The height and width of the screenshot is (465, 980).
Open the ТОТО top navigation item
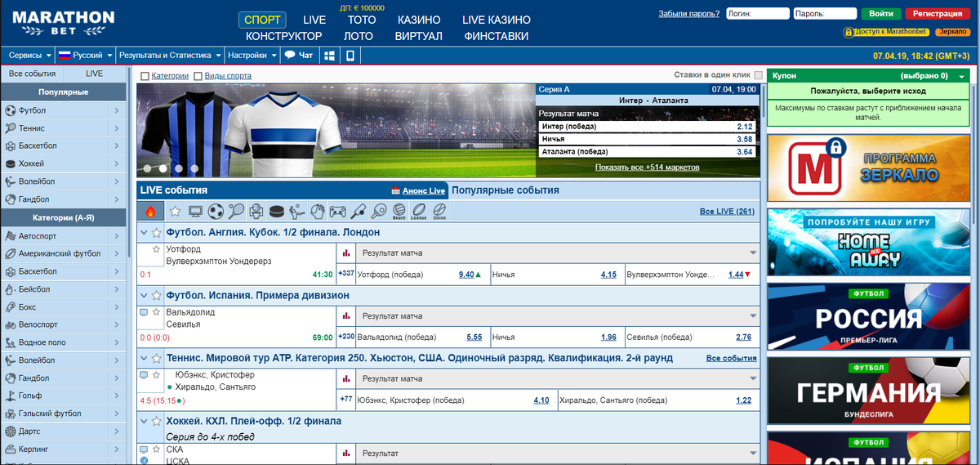(362, 20)
